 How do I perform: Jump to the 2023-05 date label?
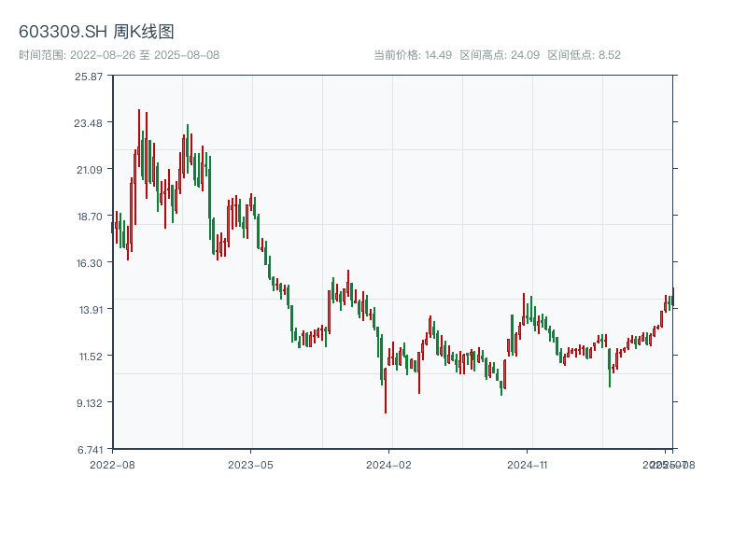(x=250, y=464)
